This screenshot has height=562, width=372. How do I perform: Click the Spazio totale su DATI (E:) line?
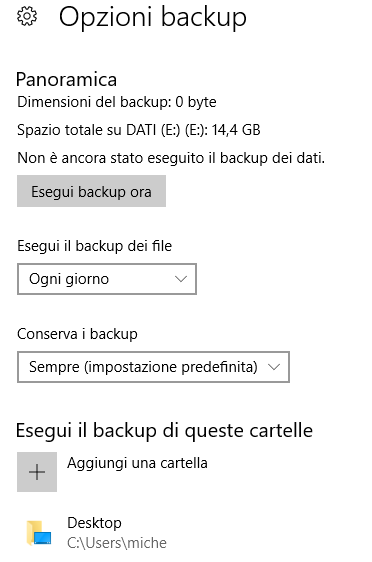(139, 130)
